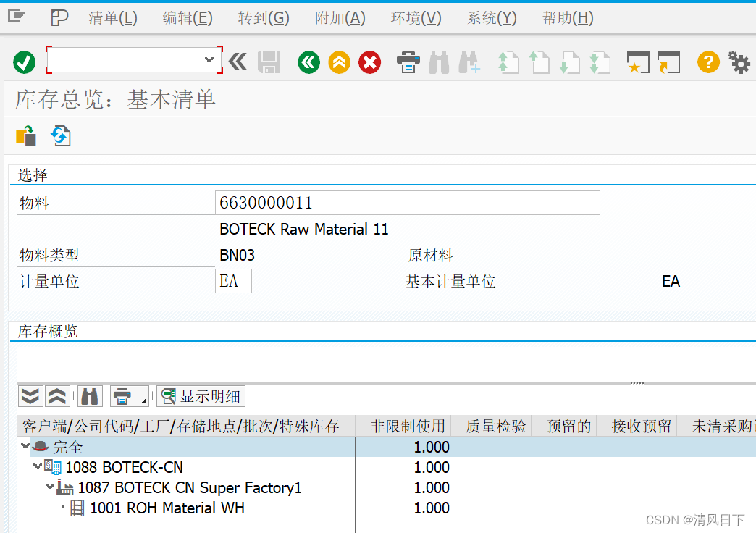The width and height of the screenshot is (756, 533).
Task: Click inside the 物料 material input field
Action: 406,203
